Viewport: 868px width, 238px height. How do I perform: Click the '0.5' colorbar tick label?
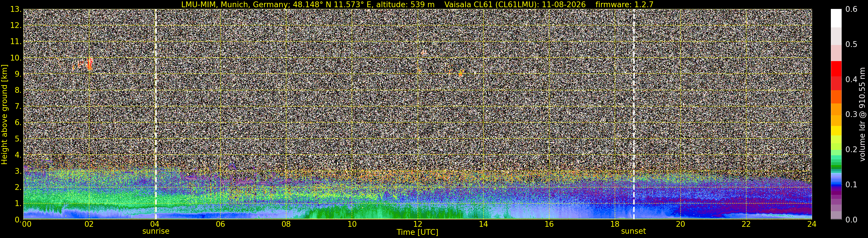coord(852,44)
